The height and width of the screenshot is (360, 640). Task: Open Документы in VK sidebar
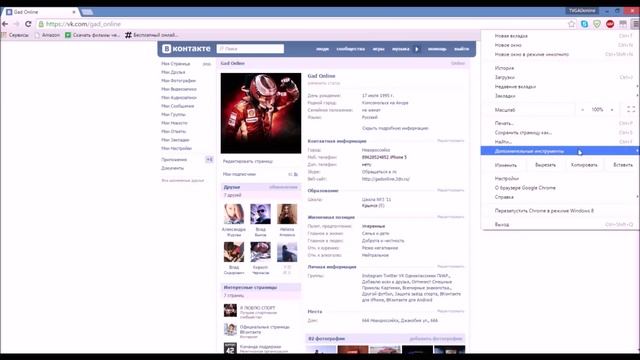click(172, 168)
